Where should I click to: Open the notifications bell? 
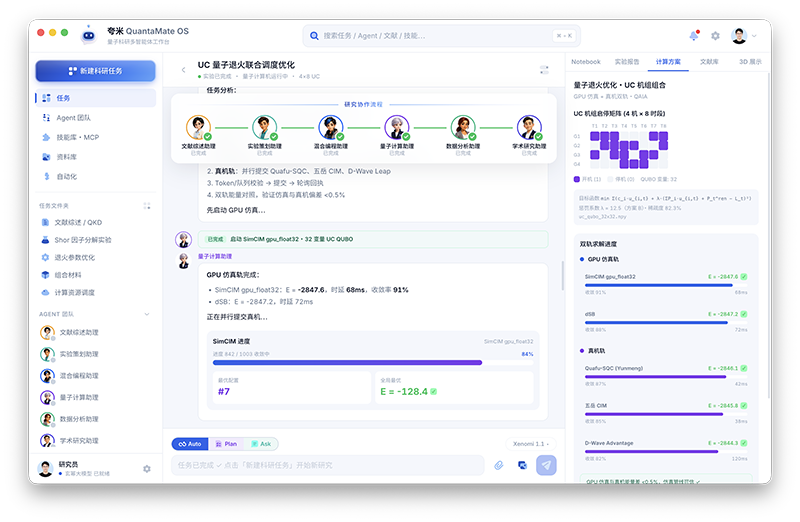coord(693,36)
